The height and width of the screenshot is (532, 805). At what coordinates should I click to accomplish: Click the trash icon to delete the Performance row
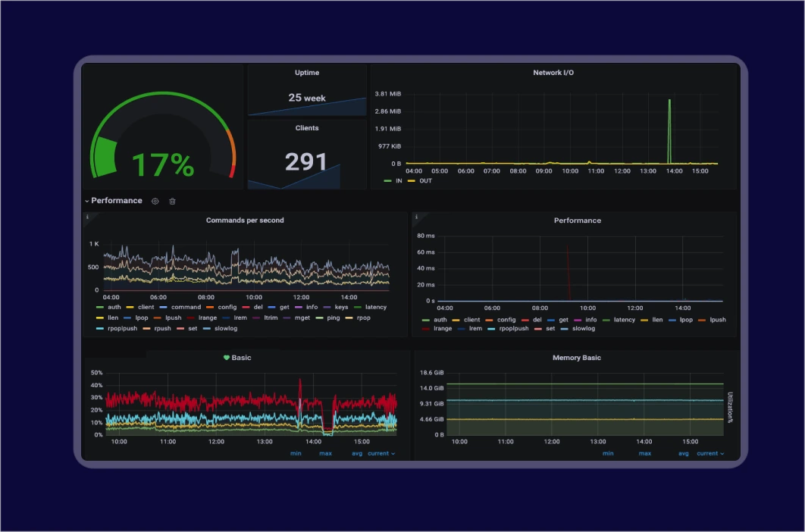(172, 201)
